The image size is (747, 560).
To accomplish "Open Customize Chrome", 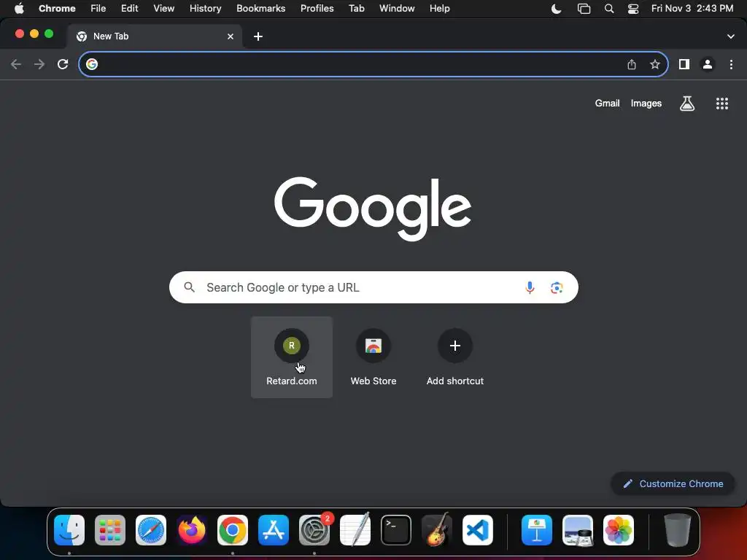I will click(x=673, y=484).
